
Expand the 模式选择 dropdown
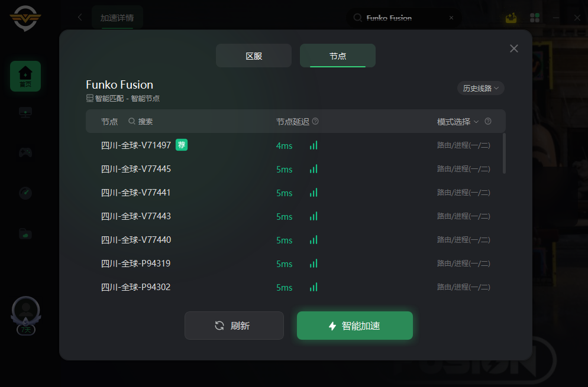click(x=458, y=121)
